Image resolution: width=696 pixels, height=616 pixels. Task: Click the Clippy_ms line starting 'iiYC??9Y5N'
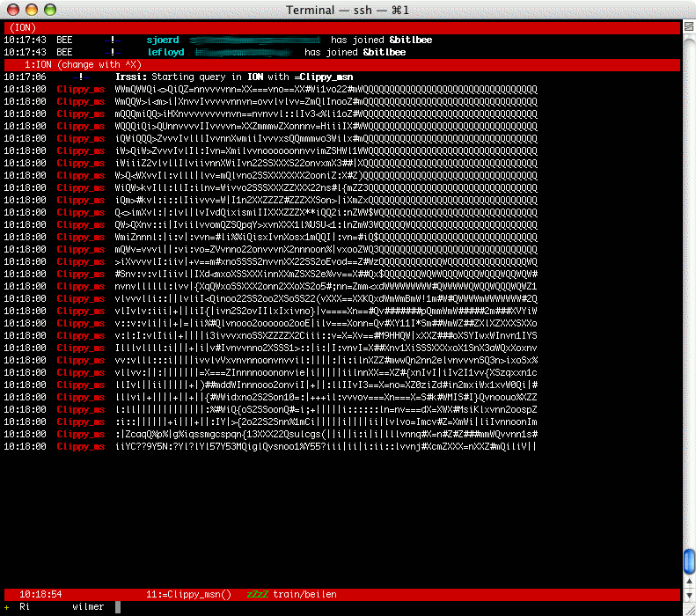tap(270, 446)
